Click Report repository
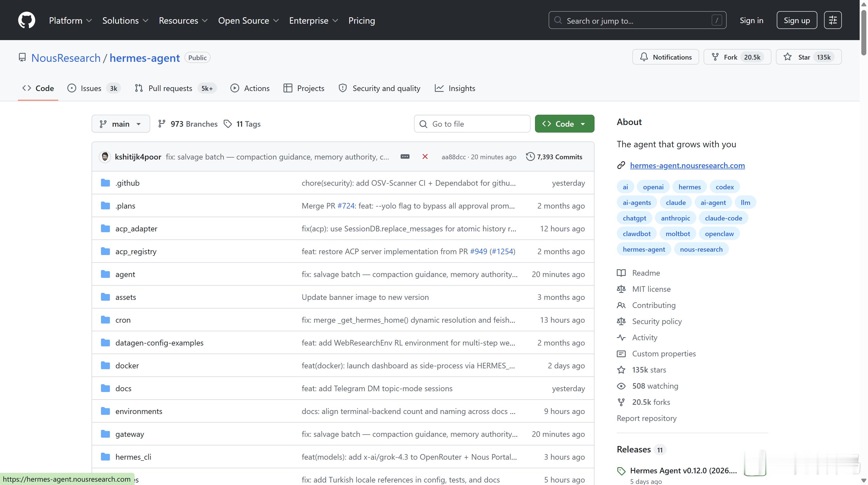Viewport: 868px width, 485px height. coord(647,418)
